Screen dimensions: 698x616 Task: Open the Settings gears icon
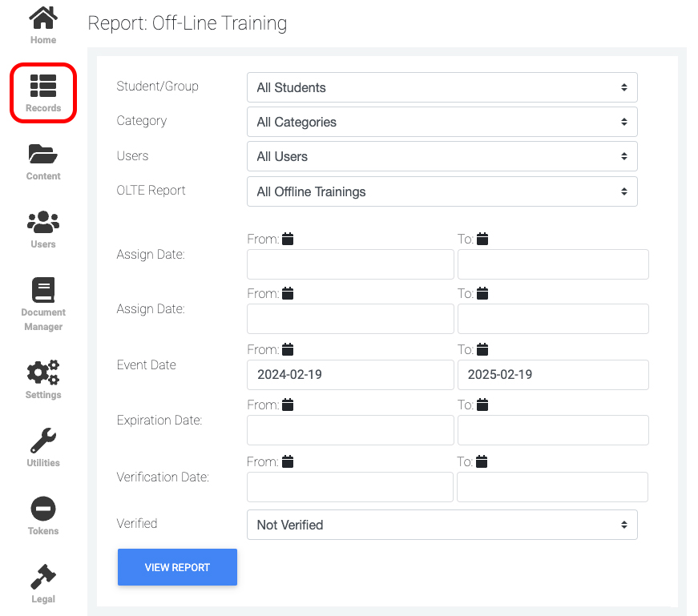(43, 380)
